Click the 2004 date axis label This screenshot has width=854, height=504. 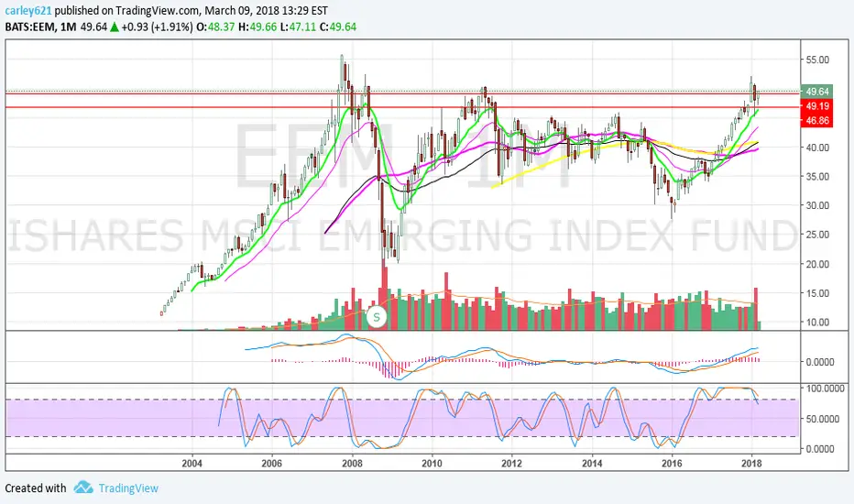click(x=192, y=464)
